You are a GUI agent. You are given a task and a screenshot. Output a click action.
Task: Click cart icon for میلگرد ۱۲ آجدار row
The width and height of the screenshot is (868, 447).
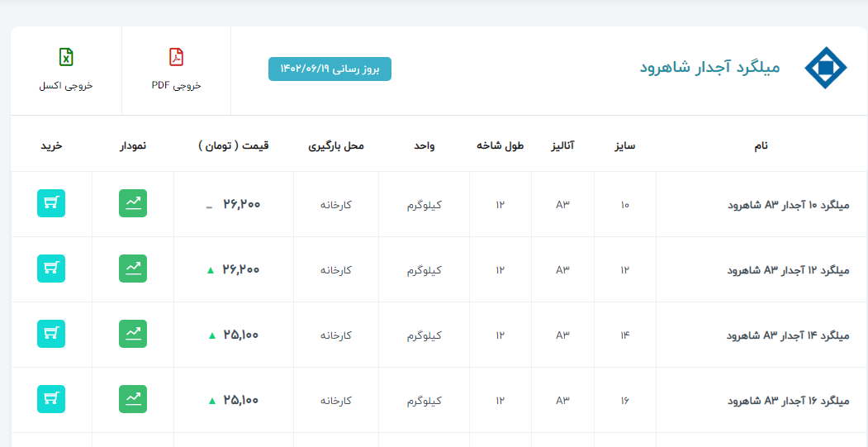[x=51, y=269]
